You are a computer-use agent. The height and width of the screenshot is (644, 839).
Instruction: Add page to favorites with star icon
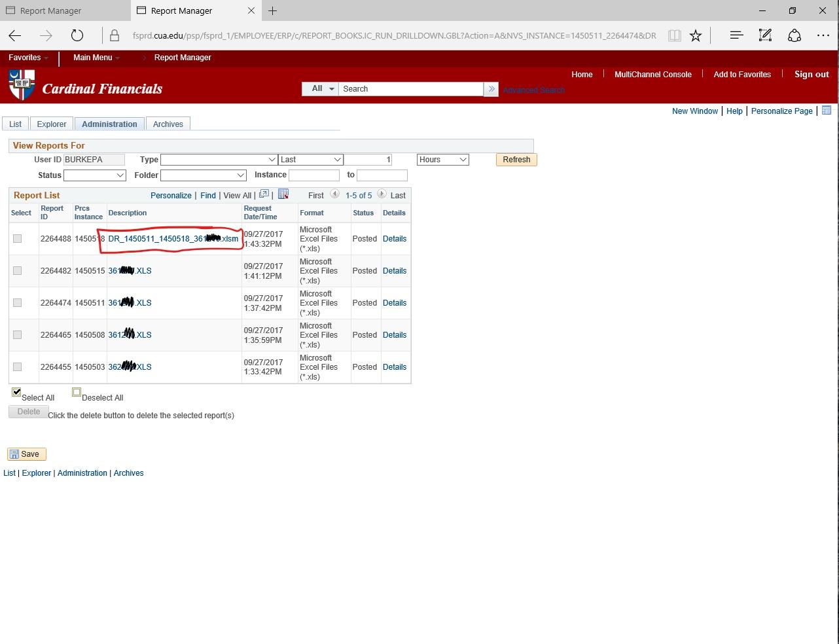[x=696, y=35]
